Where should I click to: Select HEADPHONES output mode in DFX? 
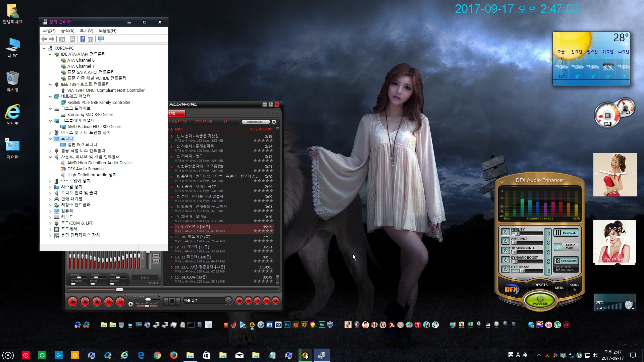coord(566,269)
